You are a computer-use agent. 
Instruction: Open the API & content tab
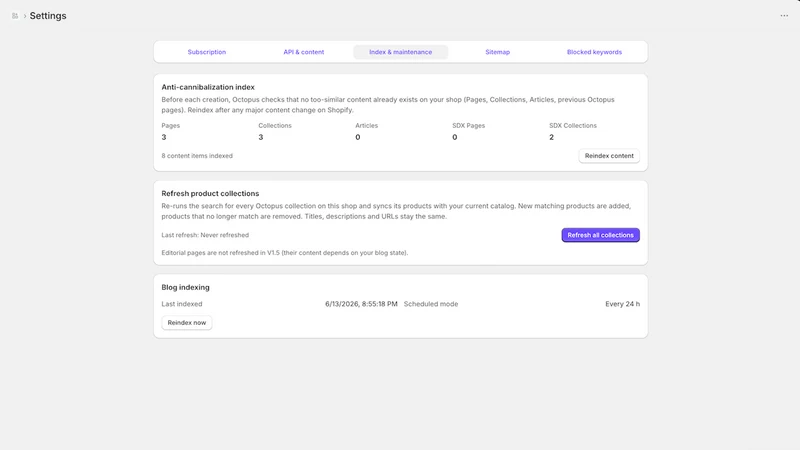(304, 52)
